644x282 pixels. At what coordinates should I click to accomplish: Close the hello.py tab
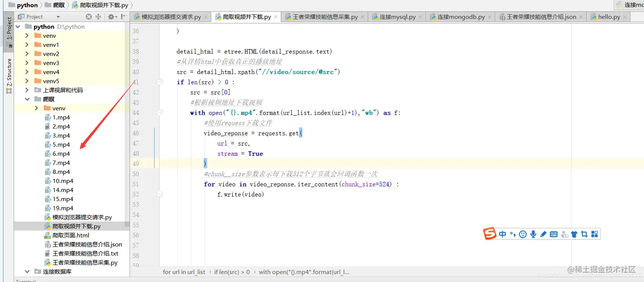(625, 17)
